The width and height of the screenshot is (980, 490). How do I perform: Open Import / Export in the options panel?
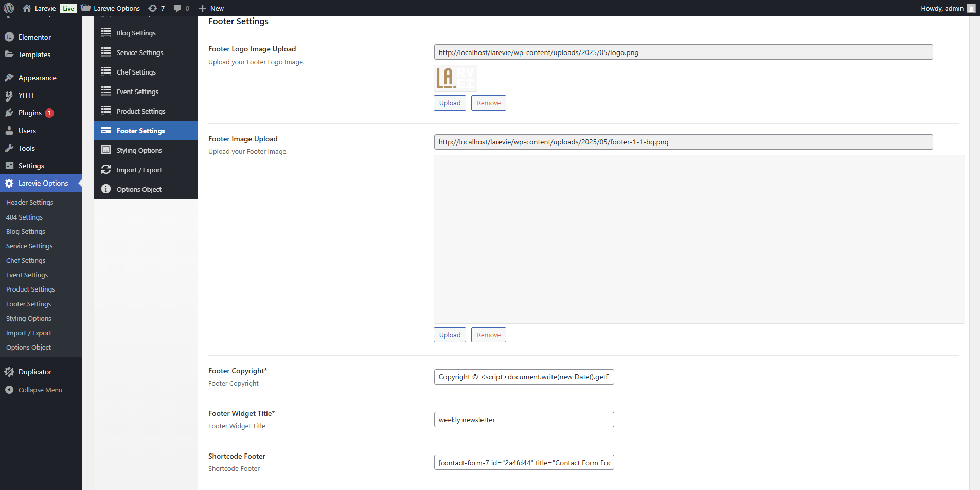coord(146,170)
